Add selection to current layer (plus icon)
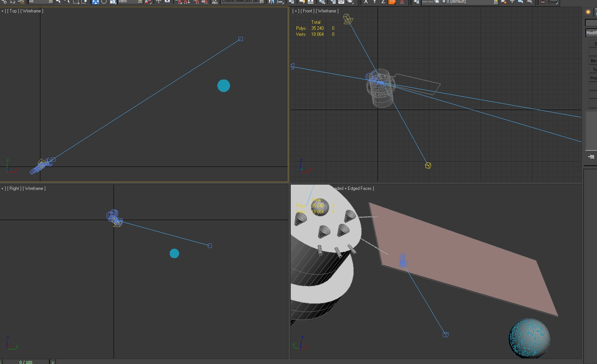597x364 pixels. tap(512, 2)
